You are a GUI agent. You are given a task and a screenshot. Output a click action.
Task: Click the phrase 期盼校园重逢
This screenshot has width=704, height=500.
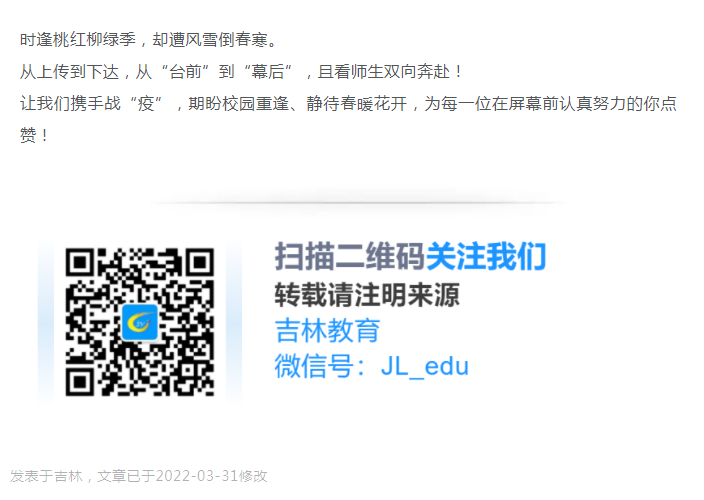point(238,104)
